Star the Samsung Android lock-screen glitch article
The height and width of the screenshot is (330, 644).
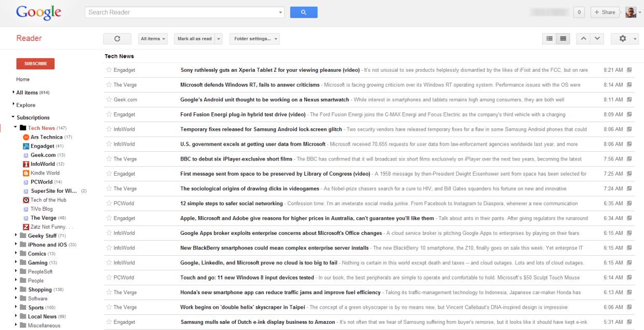[x=109, y=129]
